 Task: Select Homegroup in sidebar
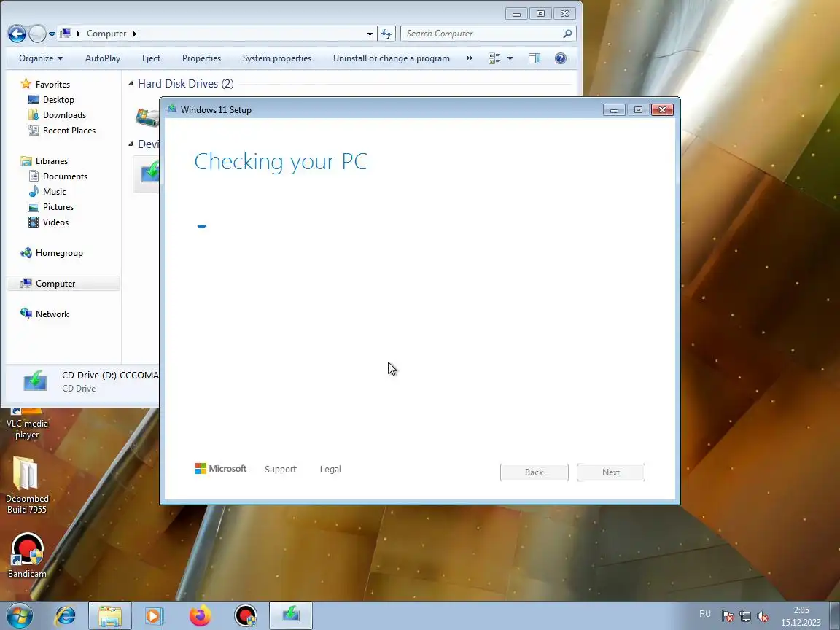coord(59,253)
